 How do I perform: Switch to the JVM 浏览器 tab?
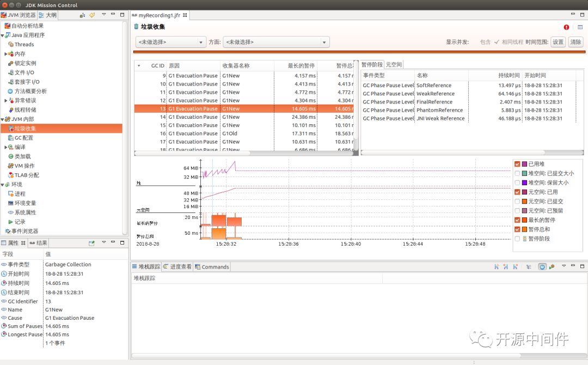pyautogui.click(x=19, y=15)
